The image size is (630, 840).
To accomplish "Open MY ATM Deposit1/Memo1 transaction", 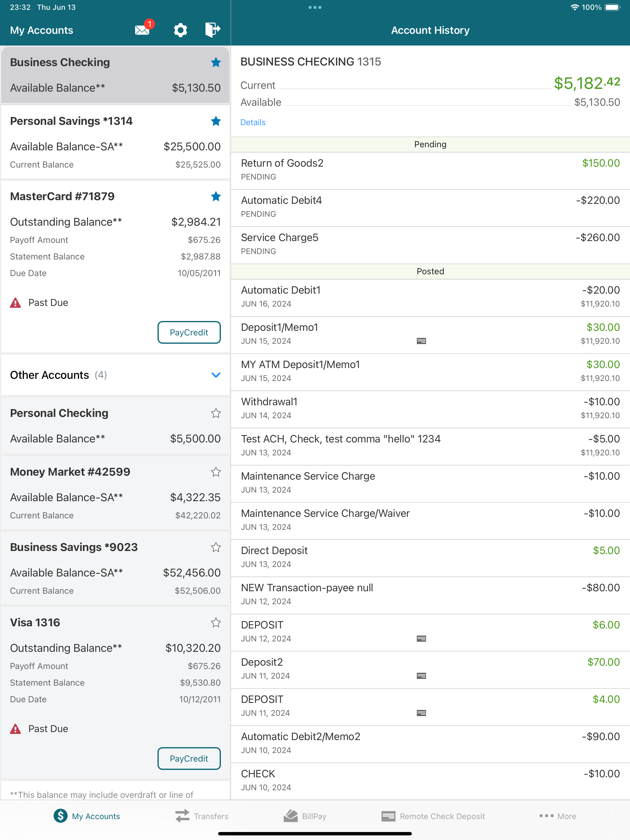I will click(430, 372).
